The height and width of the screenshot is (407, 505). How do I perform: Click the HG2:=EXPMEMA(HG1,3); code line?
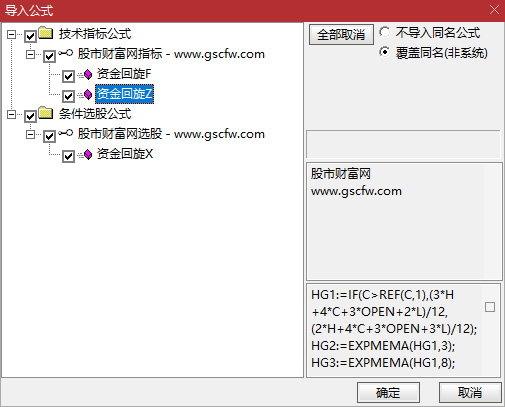tap(383, 346)
